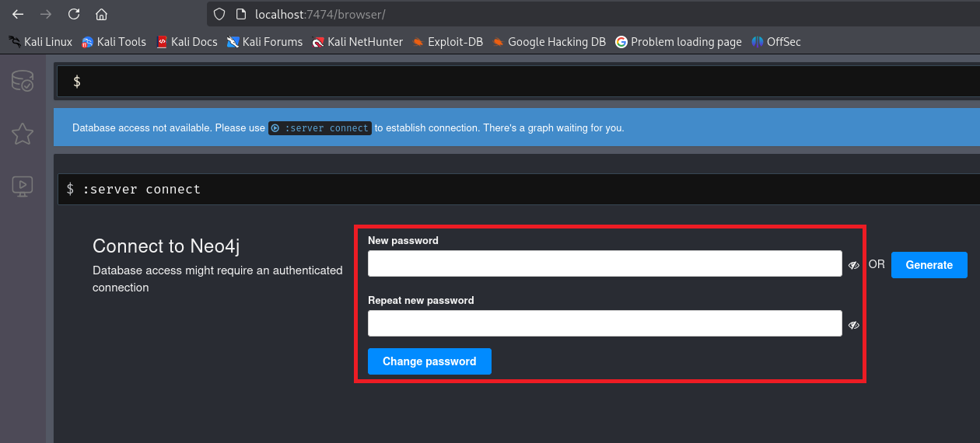Click the browser Back arrow
980x443 pixels.
coord(18,14)
